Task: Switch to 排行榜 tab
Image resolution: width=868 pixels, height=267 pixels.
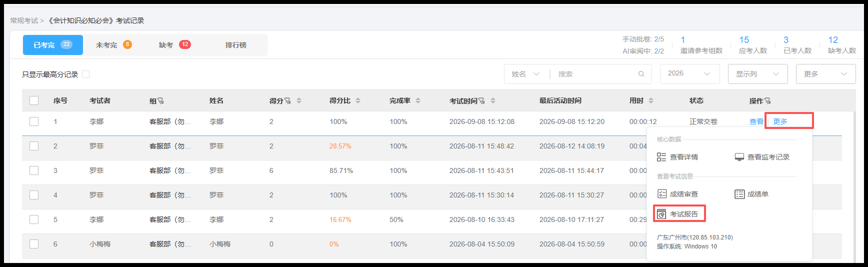Action: [x=235, y=45]
